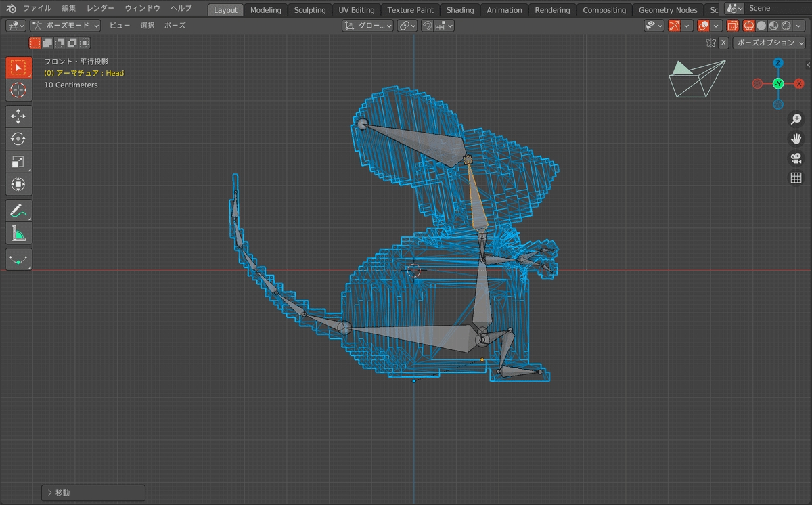Viewport: 812px width, 505px height.
Task: Open the ポーズモード mode dropdown
Action: click(x=66, y=26)
